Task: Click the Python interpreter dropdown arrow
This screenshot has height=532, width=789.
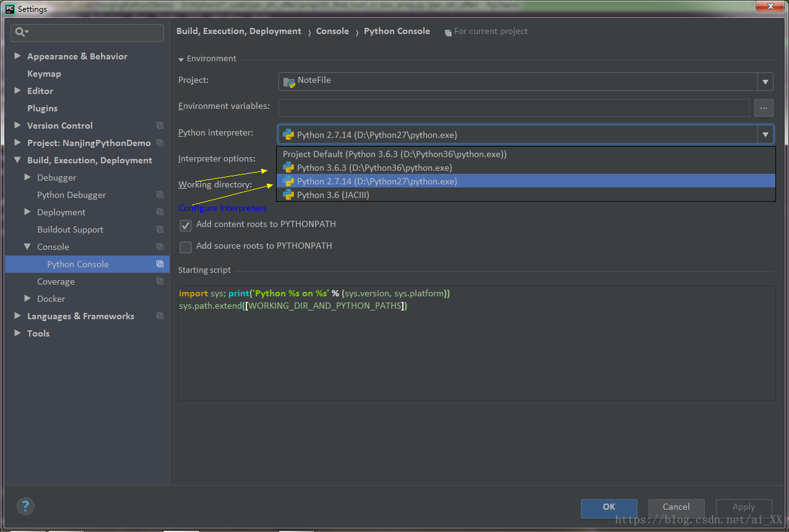Action: (765, 134)
